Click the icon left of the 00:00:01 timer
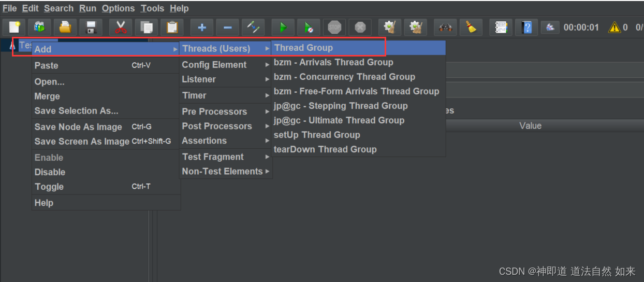The width and height of the screenshot is (644, 282). pyautogui.click(x=550, y=27)
